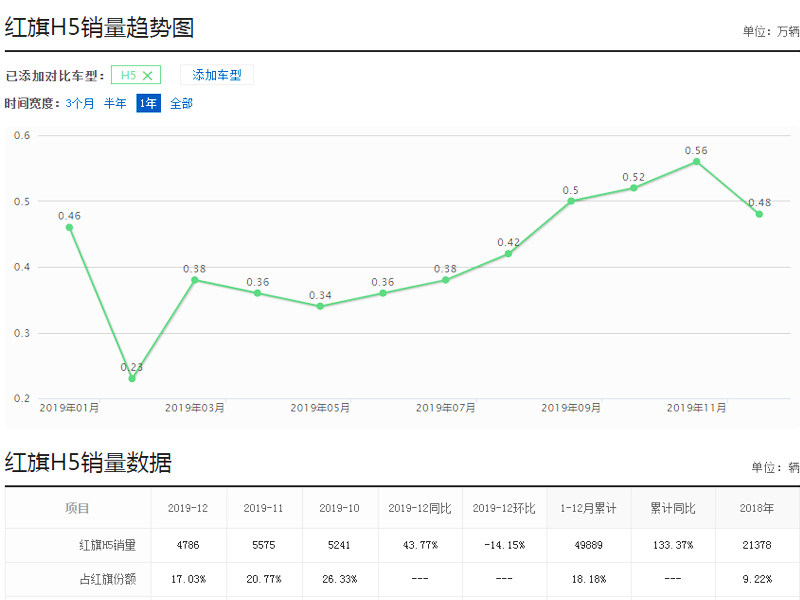Click the 0.34 data point for May

pos(320,306)
